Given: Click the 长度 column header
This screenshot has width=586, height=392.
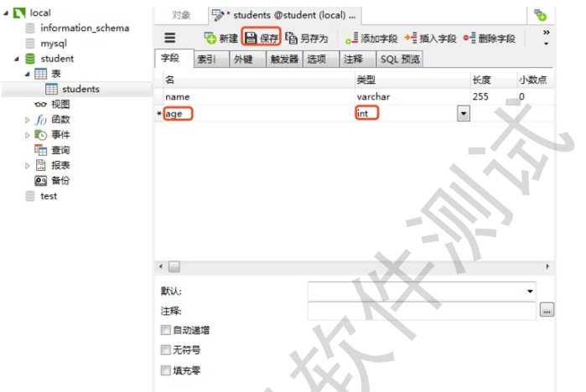Looking at the screenshot, I should click(493, 80).
